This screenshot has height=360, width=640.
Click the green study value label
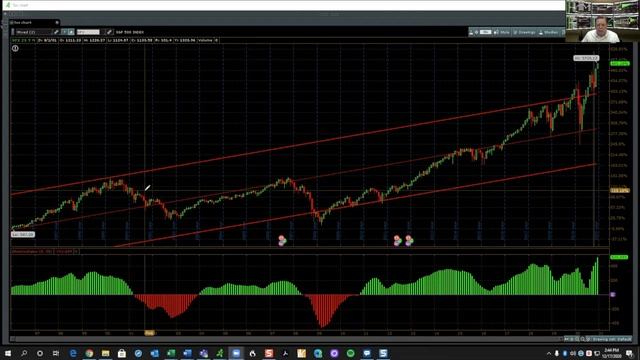(619, 257)
